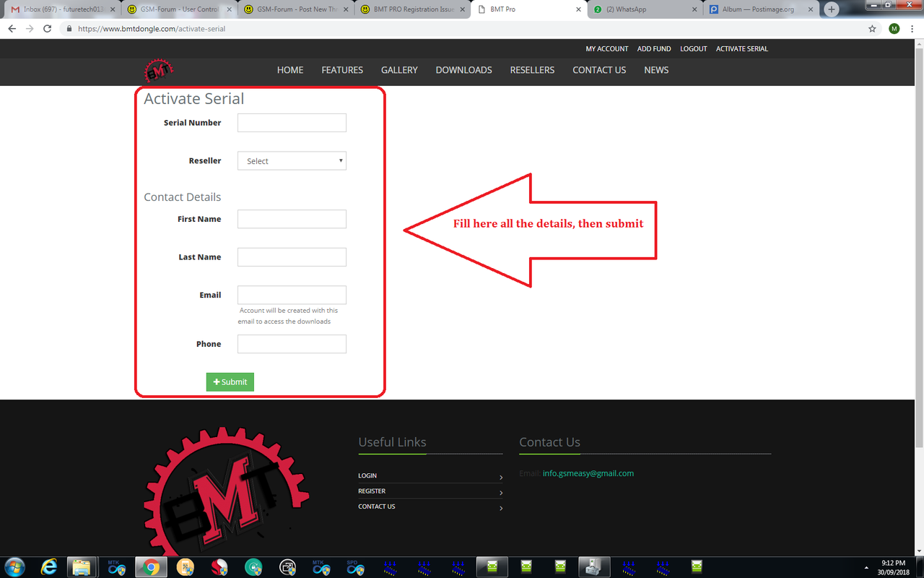Click the chevron beside REGISTER in Useful Links
Image resolution: width=924 pixels, height=578 pixels.
[501, 493]
